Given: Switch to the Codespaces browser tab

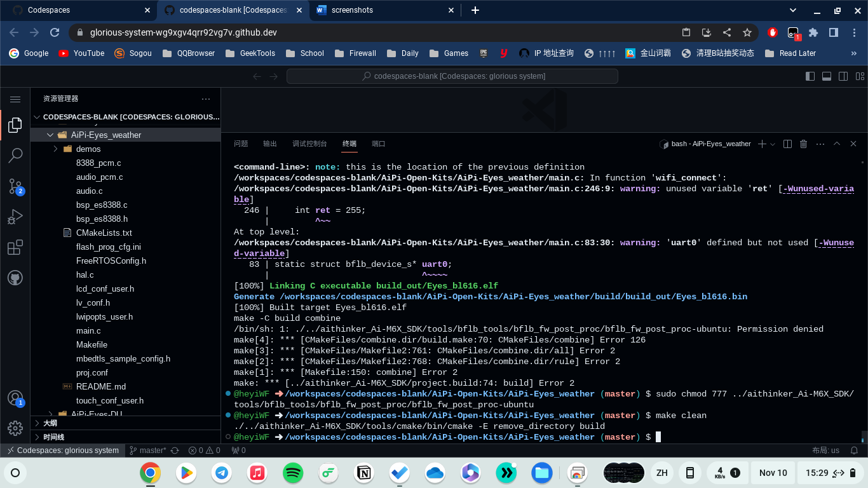Looking at the screenshot, I should 80,10.
